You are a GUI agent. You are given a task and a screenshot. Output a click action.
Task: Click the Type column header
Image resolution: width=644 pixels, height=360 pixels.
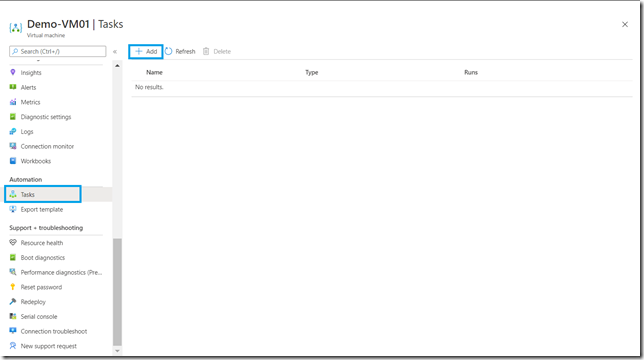[312, 72]
